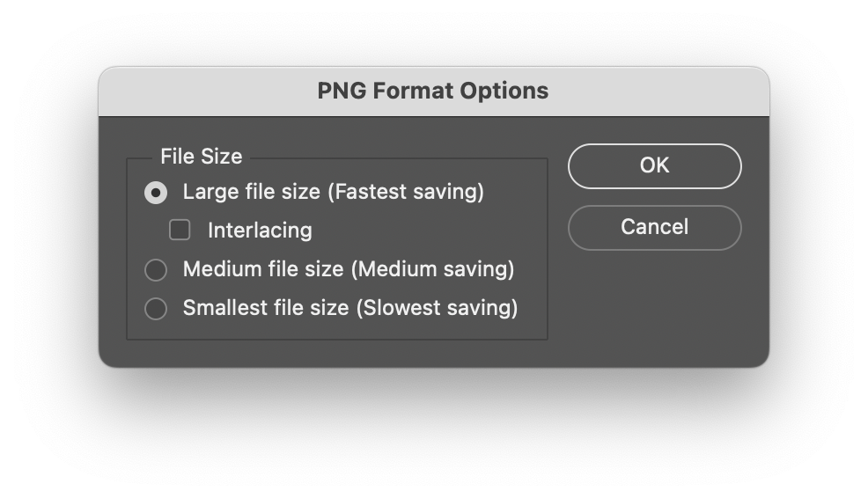Select the Large file size radio button
The image size is (868, 498).
(156, 193)
